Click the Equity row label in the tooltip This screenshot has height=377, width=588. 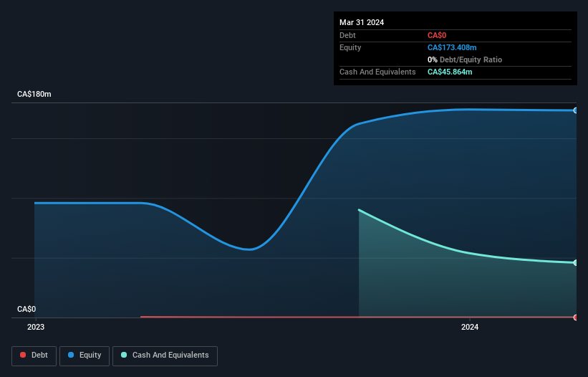pos(350,47)
